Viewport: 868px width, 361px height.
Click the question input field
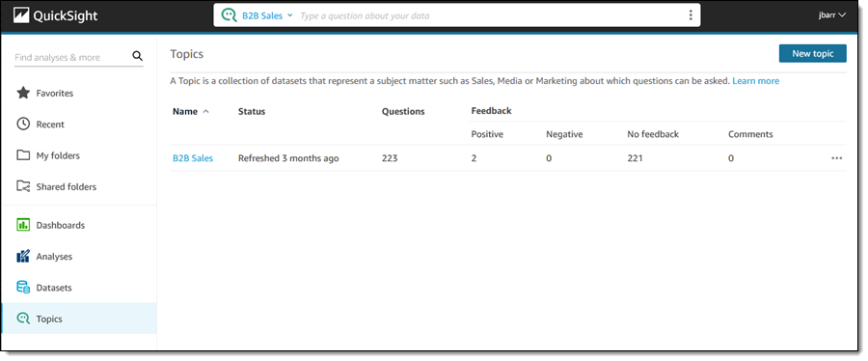(x=490, y=15)
